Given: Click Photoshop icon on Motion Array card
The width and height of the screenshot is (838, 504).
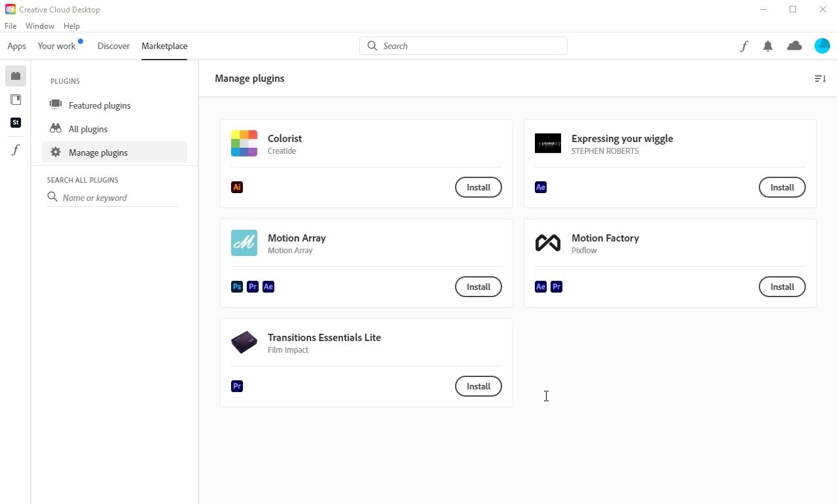Looking at the screenshot, I should click(x=237, y=287).
